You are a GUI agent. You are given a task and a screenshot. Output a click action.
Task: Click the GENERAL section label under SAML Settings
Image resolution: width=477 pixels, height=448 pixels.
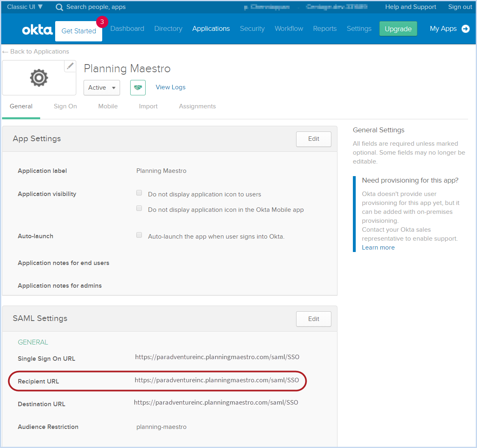[33, 342]
